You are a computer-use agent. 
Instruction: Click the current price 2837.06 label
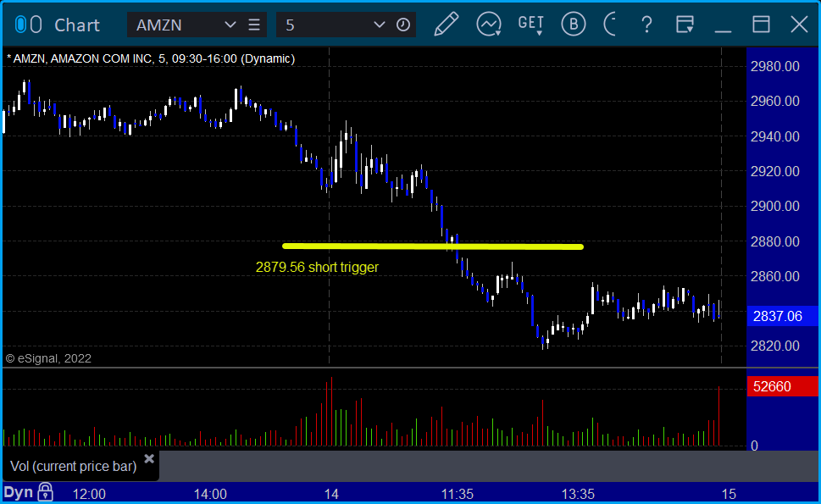pos(782,316)
